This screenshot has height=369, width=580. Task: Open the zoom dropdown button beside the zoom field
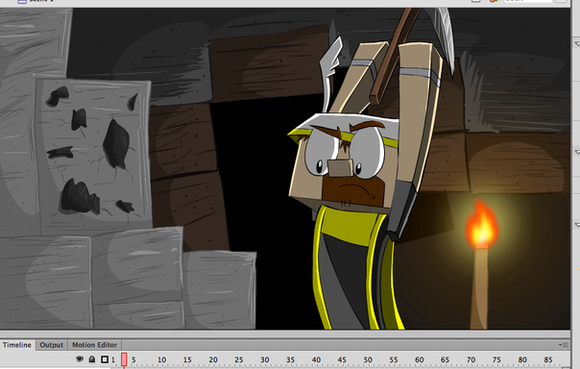[560, 1]
